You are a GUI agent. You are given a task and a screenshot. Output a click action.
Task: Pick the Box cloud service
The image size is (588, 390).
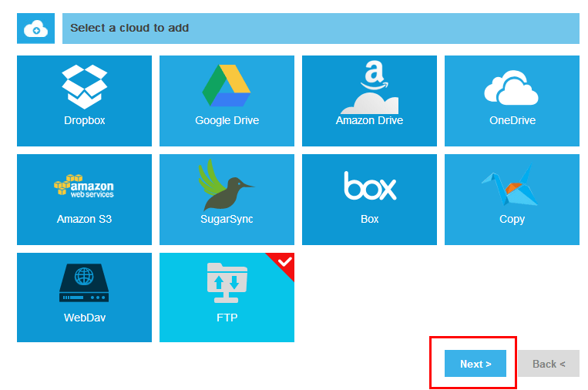(369, 200)
